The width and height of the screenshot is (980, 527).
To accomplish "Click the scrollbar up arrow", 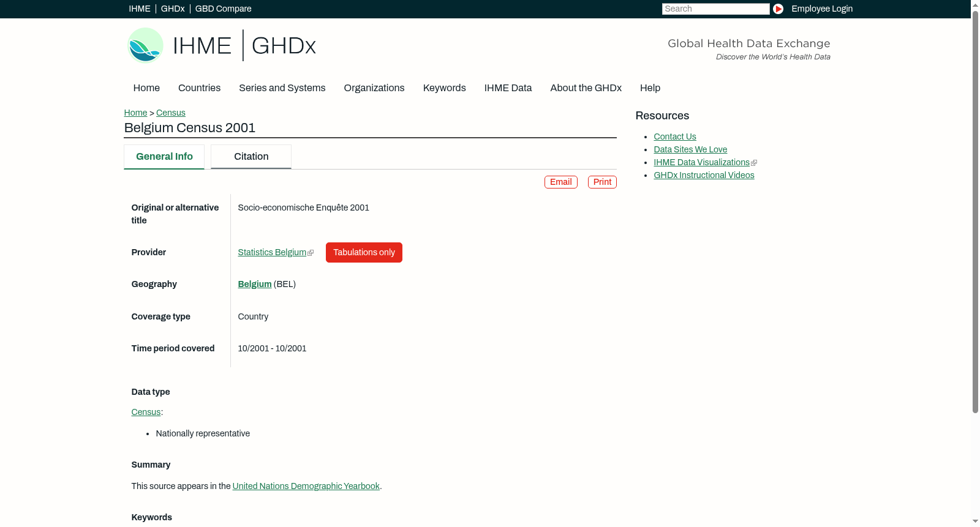I will click(975, 4).
